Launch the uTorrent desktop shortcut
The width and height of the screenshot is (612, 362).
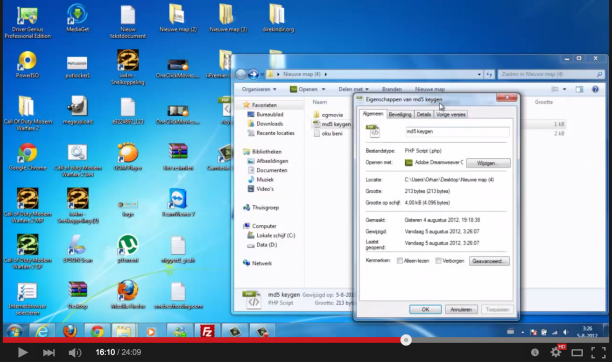pos(128,249)
